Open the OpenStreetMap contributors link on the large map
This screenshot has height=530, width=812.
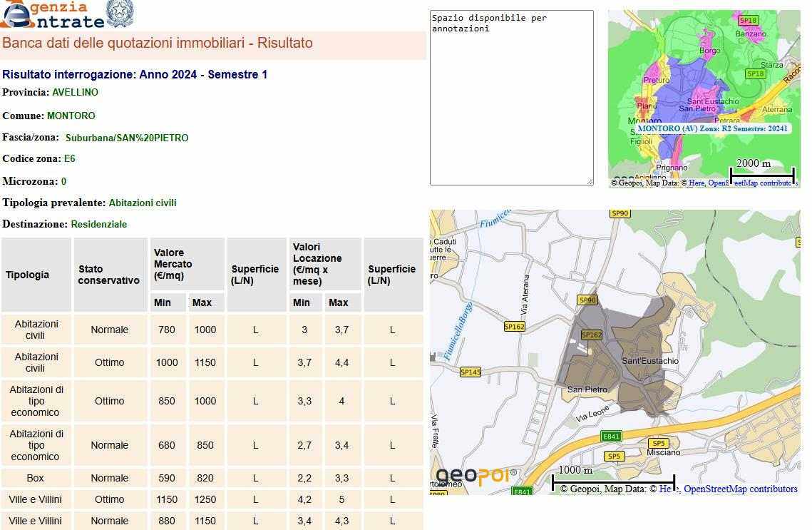(740, 489)
